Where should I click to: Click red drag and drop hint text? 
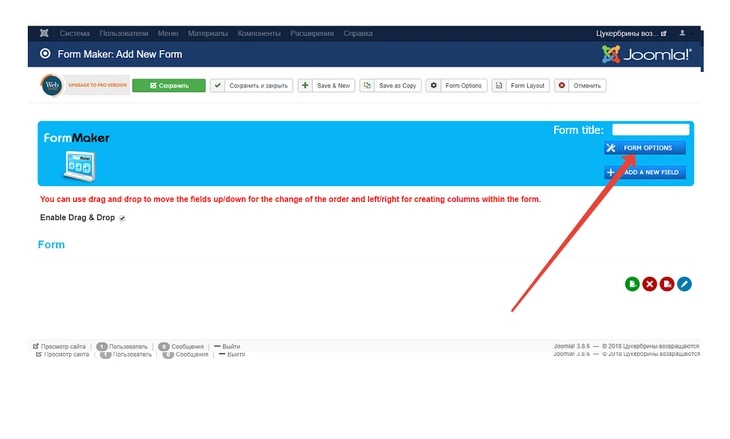291,199
